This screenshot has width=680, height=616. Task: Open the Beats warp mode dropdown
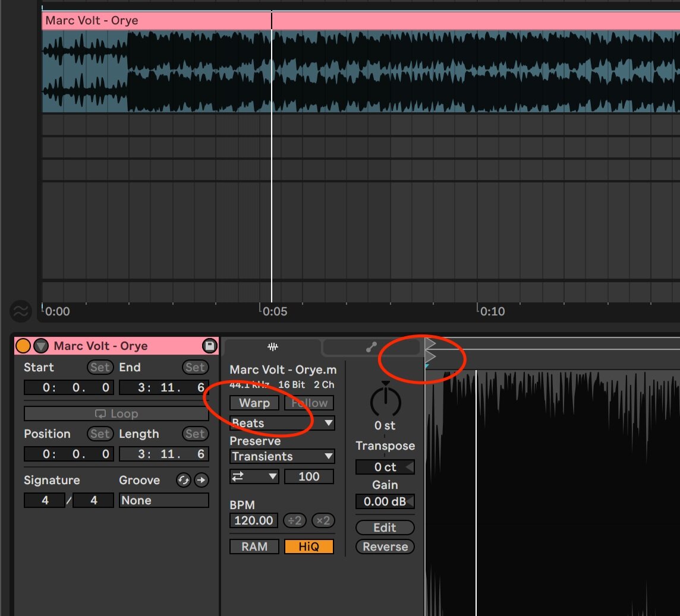(x=282, y=423)
